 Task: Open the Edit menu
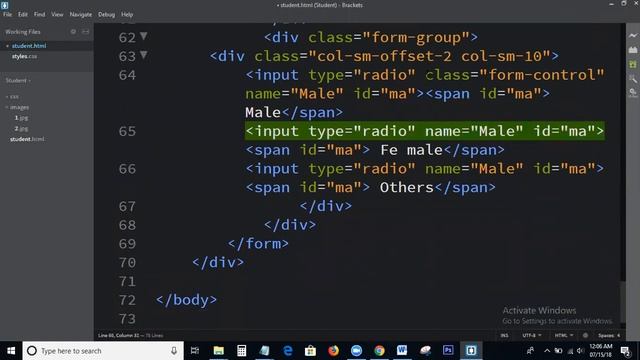click(x=22, y=14)
